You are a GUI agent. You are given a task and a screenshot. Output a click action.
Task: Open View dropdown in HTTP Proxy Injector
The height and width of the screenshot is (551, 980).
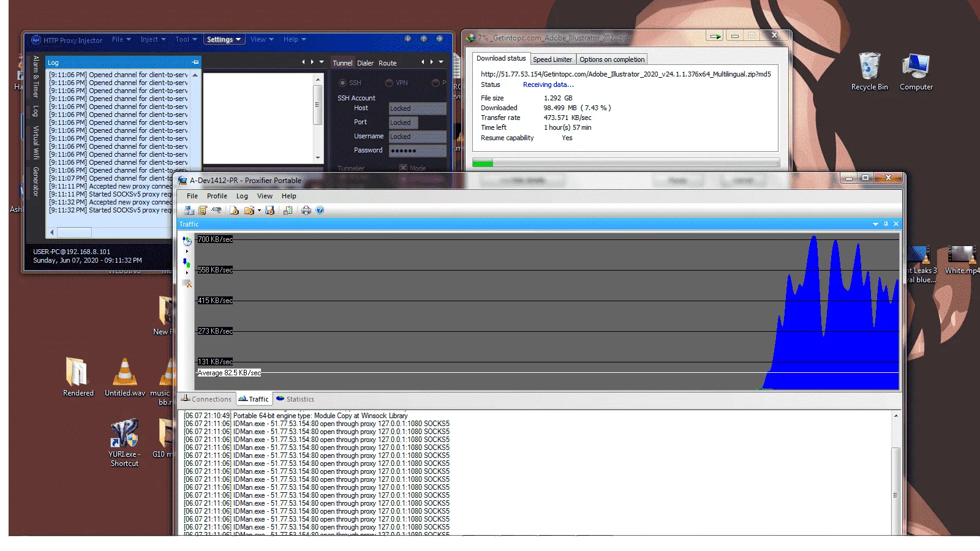coord(262,39)
